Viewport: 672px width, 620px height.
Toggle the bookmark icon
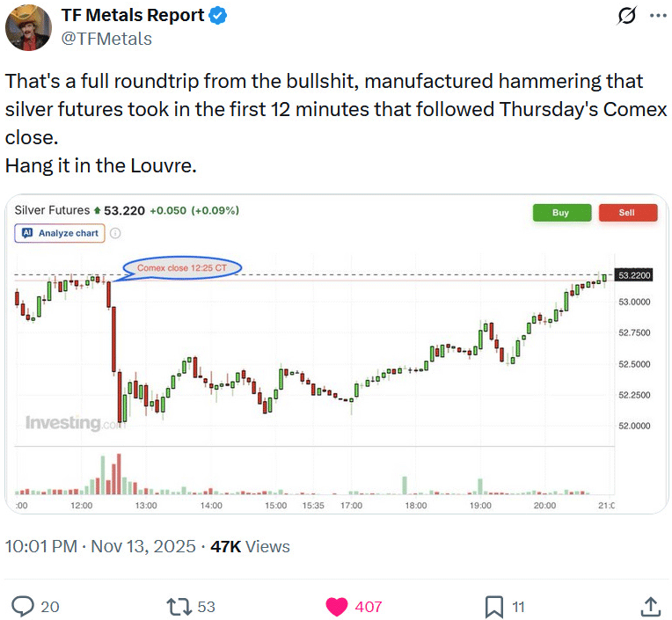pyautogui.click(x=494, y=606)
